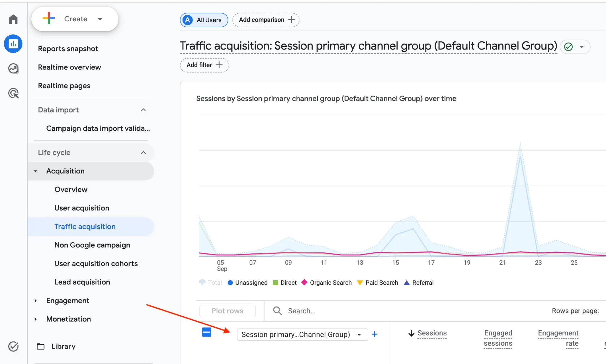
Task: Click the search magnifier icon above the table
Action: pyautogui.click(x=277, y=311)
